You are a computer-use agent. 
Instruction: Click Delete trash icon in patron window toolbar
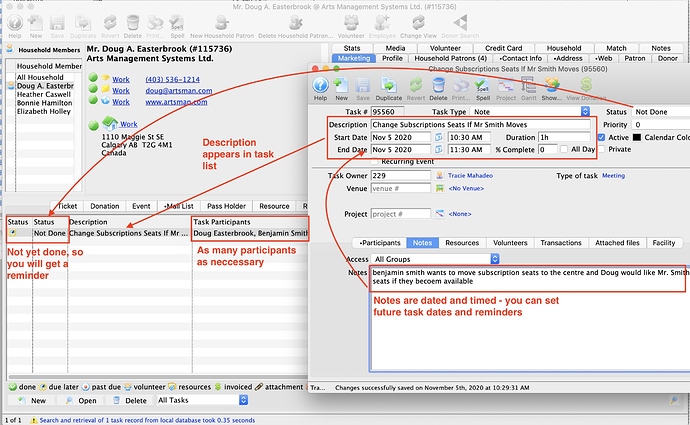[x=132, y=23]
